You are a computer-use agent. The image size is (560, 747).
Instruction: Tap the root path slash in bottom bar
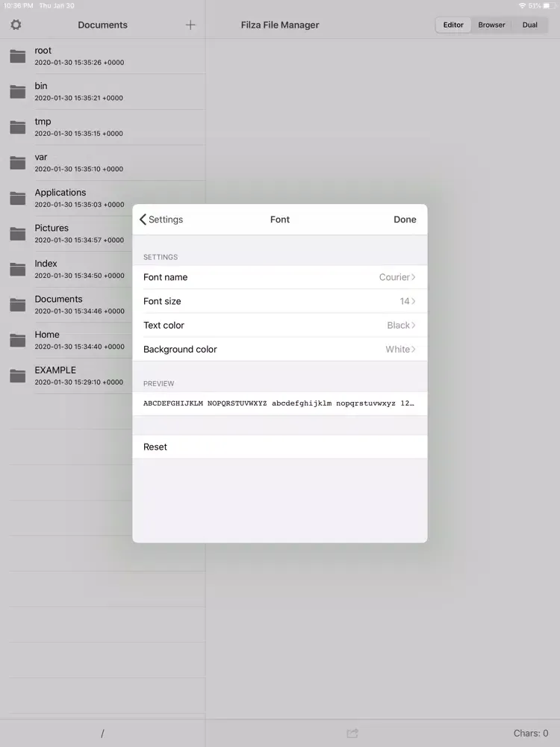pos(102,734)
